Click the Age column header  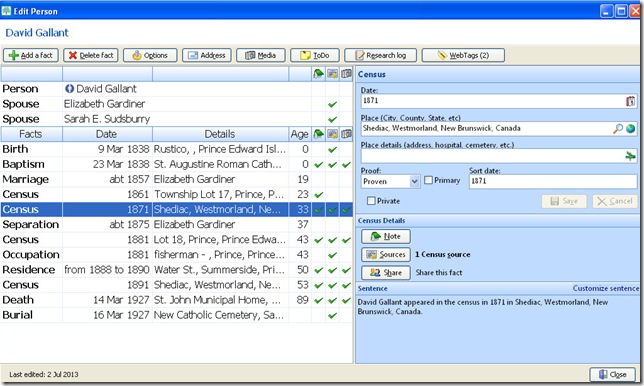point(300,134)
